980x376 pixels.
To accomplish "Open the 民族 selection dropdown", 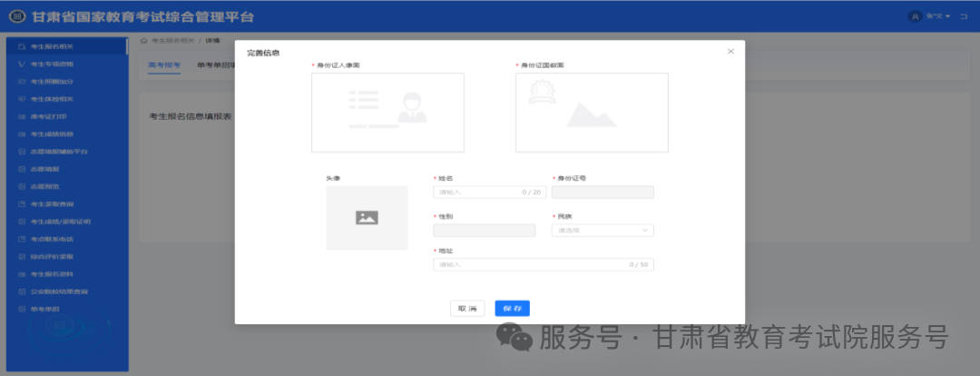I will coord(603,231).
